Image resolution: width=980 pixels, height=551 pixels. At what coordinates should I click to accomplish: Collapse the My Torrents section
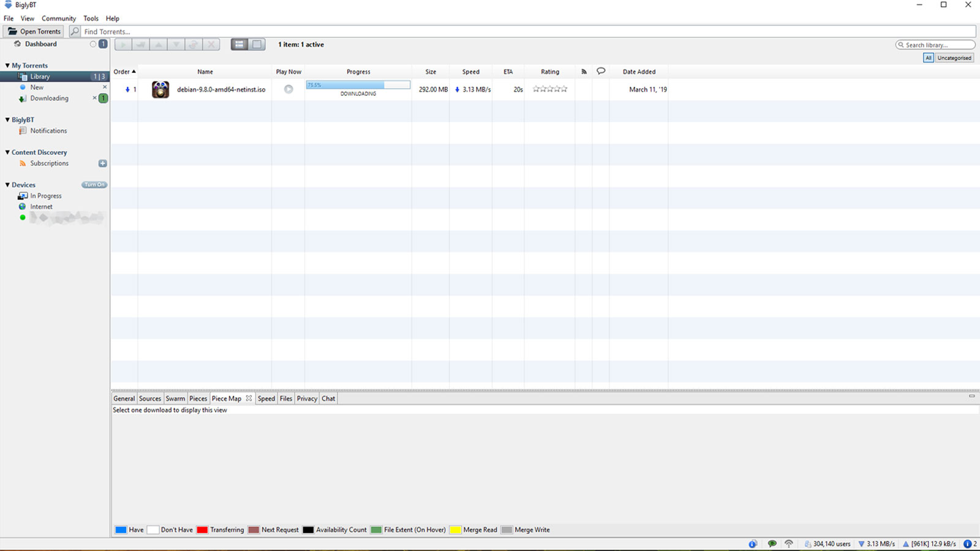click(7, 66)
